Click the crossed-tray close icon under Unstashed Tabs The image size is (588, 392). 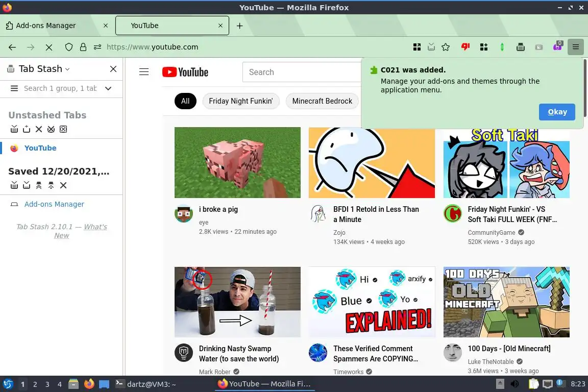click(x=51, y=129)
